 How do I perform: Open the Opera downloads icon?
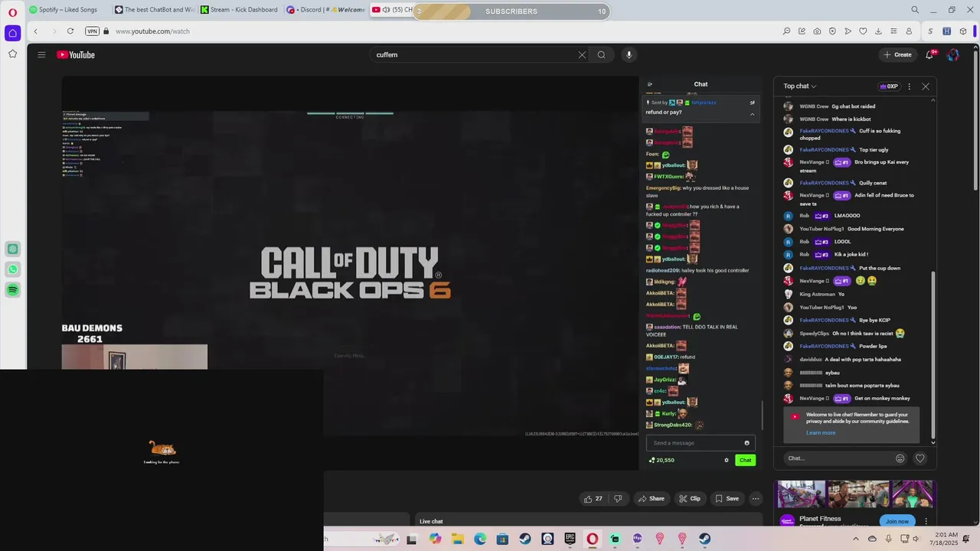(878, 31)
